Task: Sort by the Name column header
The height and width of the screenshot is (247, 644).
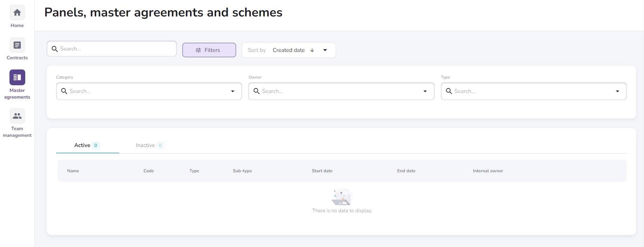Action: (73, 171)
